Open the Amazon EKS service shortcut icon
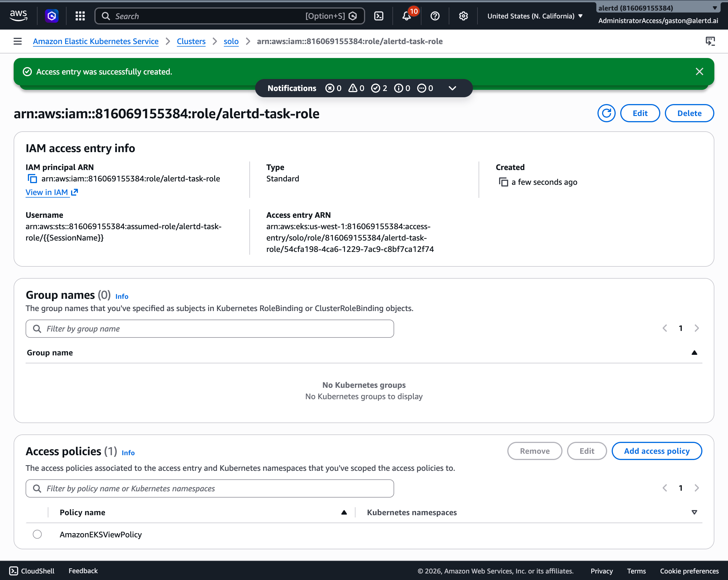Viewport: 728px width, 580px height. [x=52, y=16]
